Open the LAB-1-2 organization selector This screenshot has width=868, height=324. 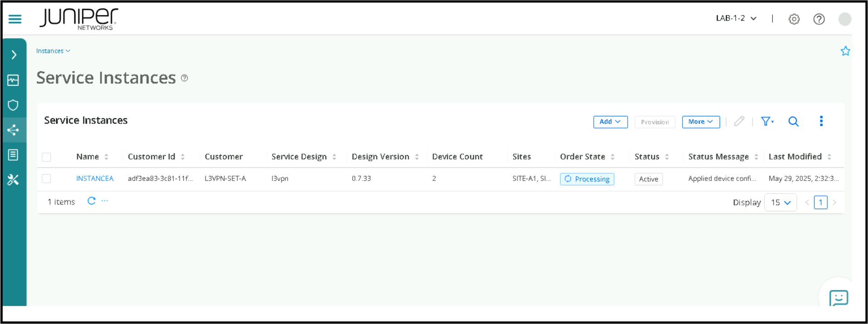(736, 19)
